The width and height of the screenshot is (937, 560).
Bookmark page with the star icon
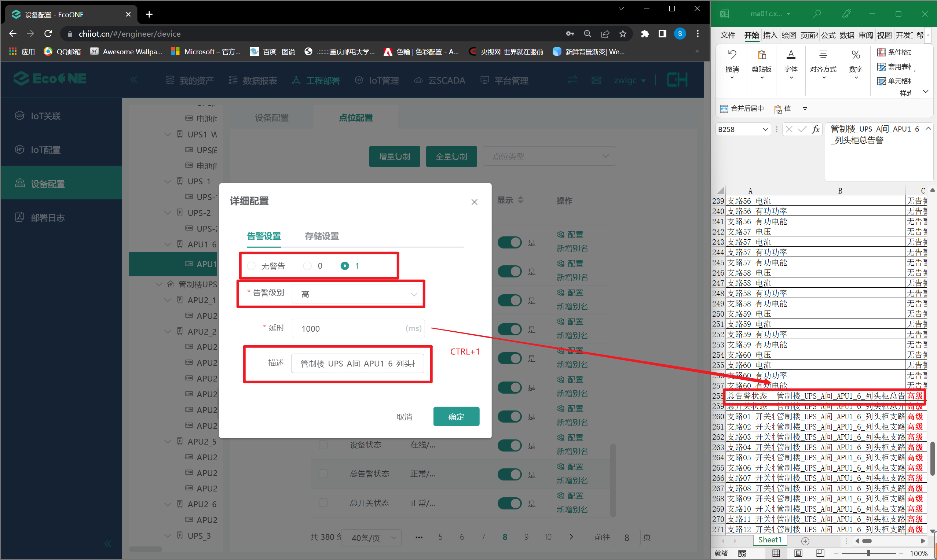click(623, 34)
